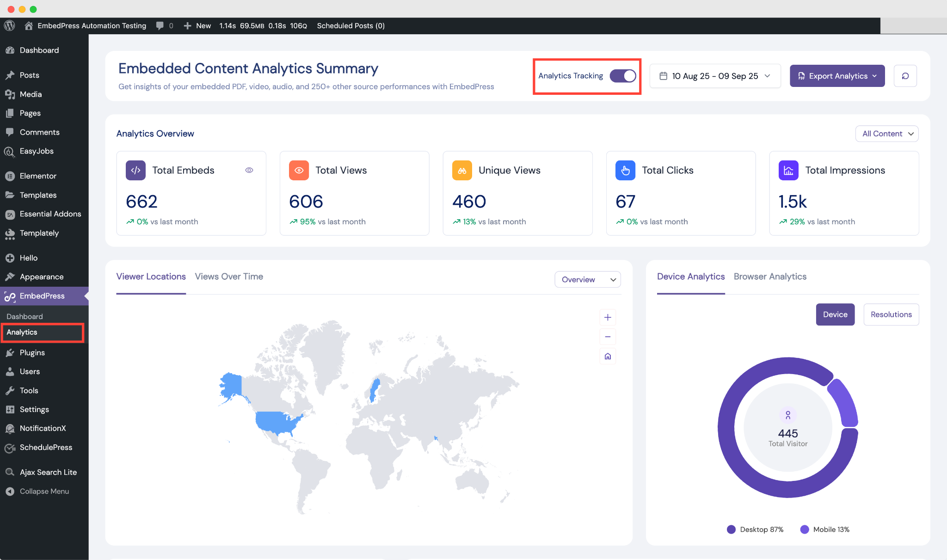Viewport: 947px width, 560px height.
Task: Open the WordPress logo menu
Action: coord(10,25)
